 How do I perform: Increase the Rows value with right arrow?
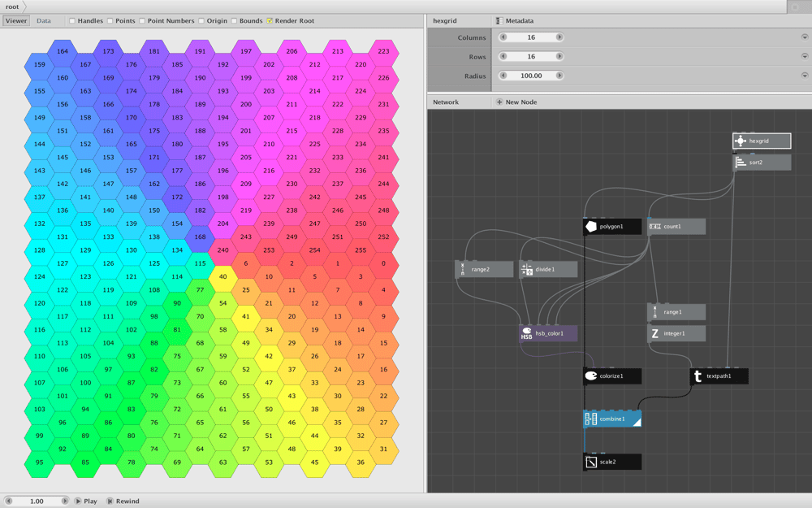[x=559, y=57]
